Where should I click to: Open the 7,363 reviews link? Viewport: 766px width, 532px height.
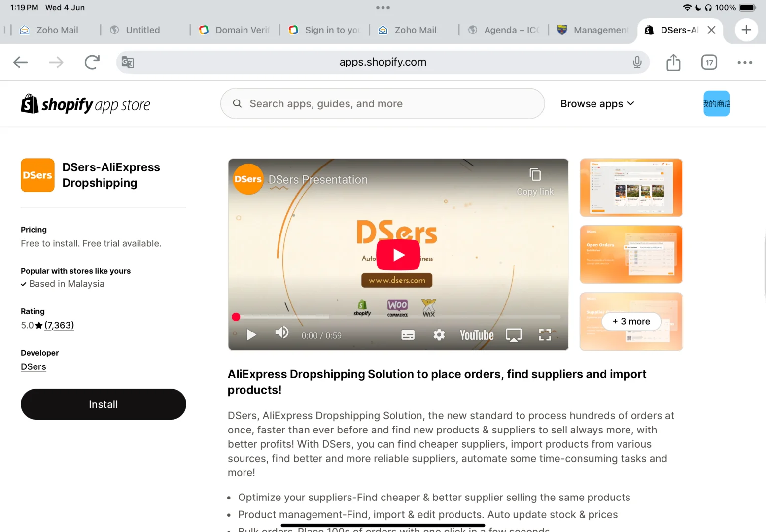pyautogui.click(x=59, y=325)
